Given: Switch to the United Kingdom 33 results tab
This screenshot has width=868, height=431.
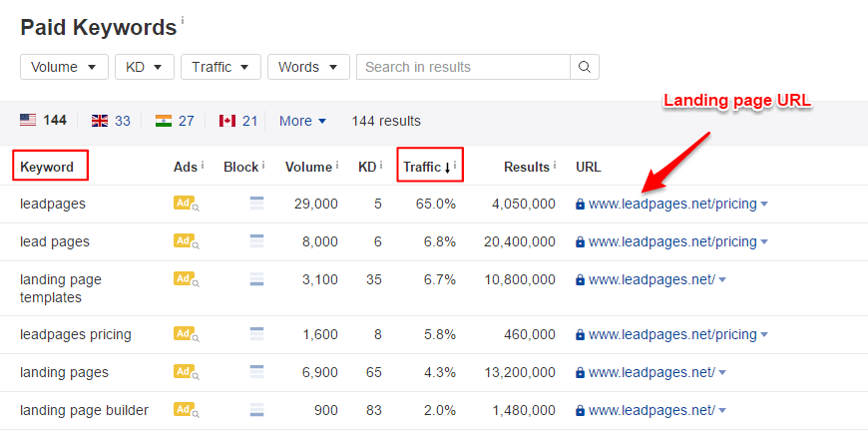Looking at the screenshot, I should (x=111, y=121).
